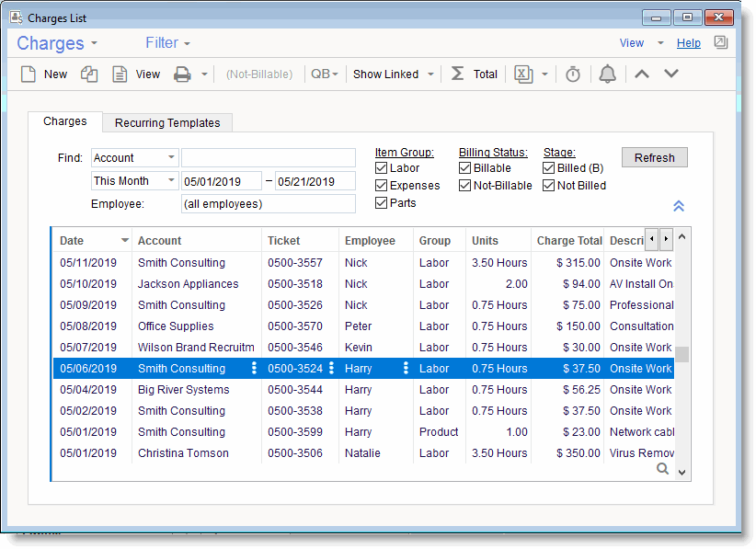Click the Employee filter input field
The image size is (756, 549).
click(x=268, y=204)
